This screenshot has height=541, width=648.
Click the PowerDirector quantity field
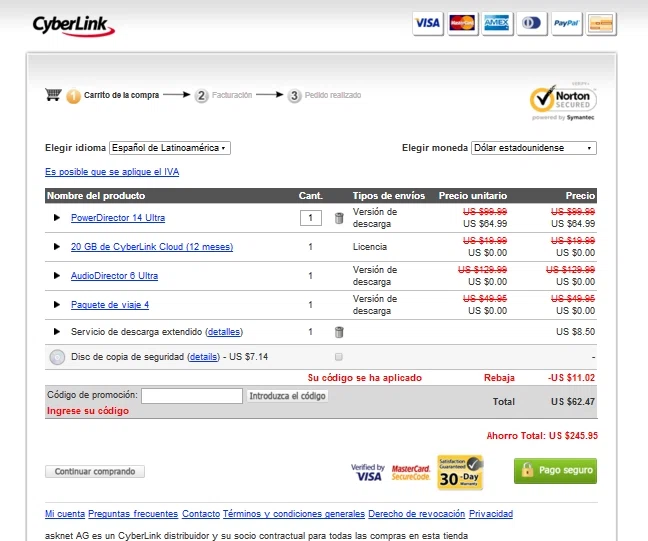click(311, 218)
